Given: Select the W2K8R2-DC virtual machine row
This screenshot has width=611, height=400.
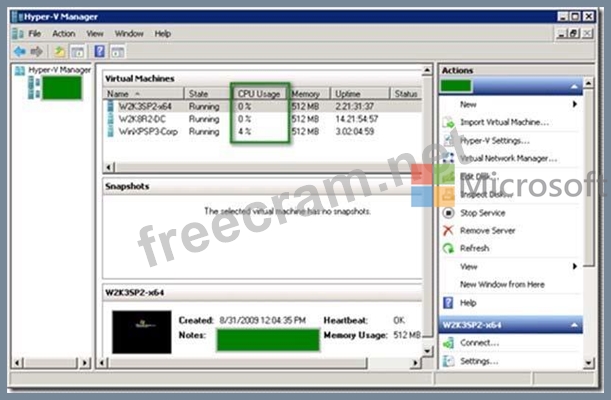Looking at the screenshot, I should tap(263, 119).
